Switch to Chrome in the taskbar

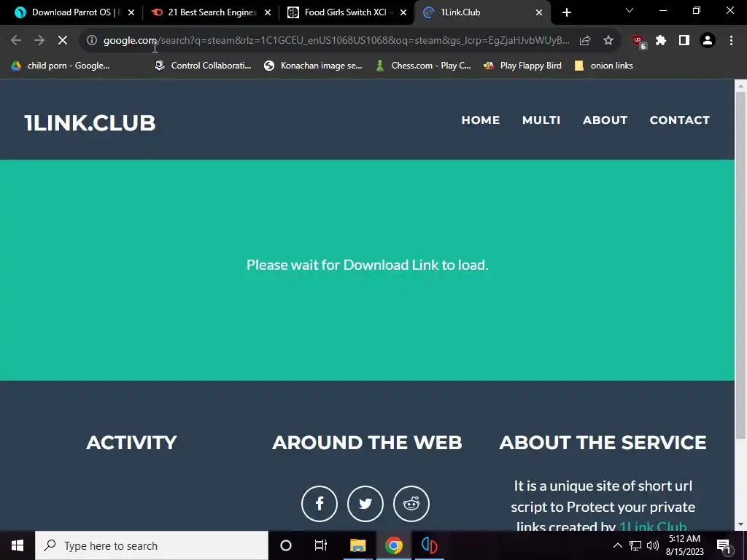tap(393, 545)
